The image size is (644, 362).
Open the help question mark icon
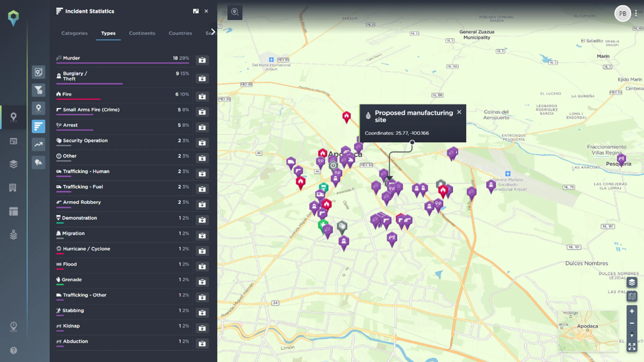(x=14, y=350)
